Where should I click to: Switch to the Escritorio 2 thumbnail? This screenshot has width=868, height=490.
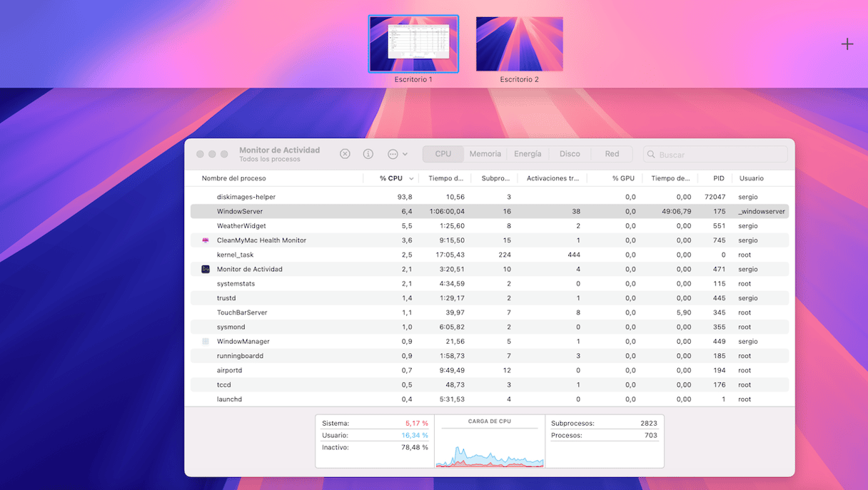coord(520,44)
